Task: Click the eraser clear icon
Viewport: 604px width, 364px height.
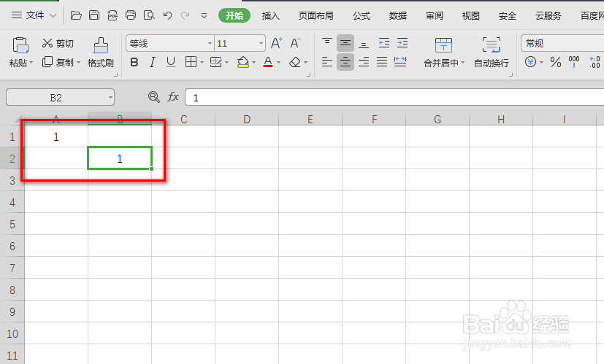Action: [295, 62]
